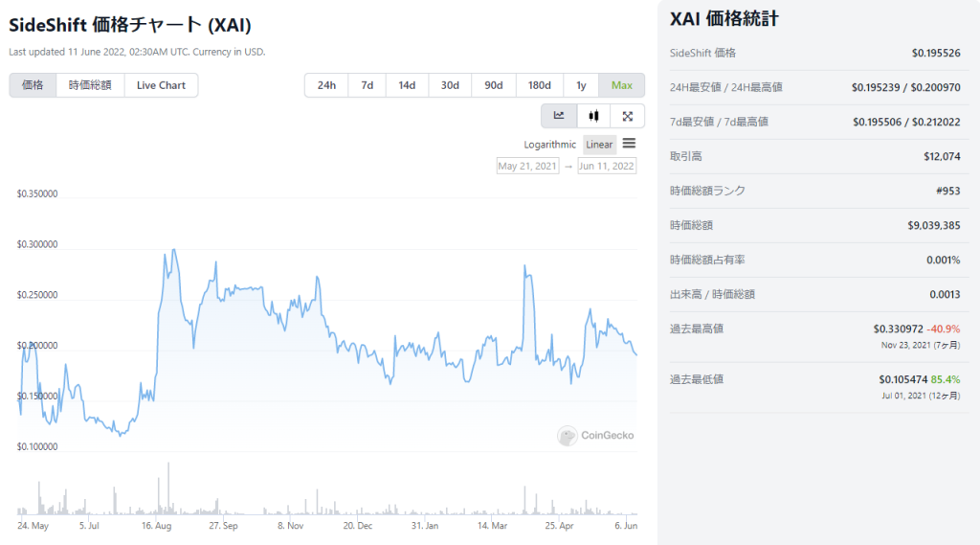980x545 pixels.
Task: Open the 価格 tab
Action: tap(33, 85)
